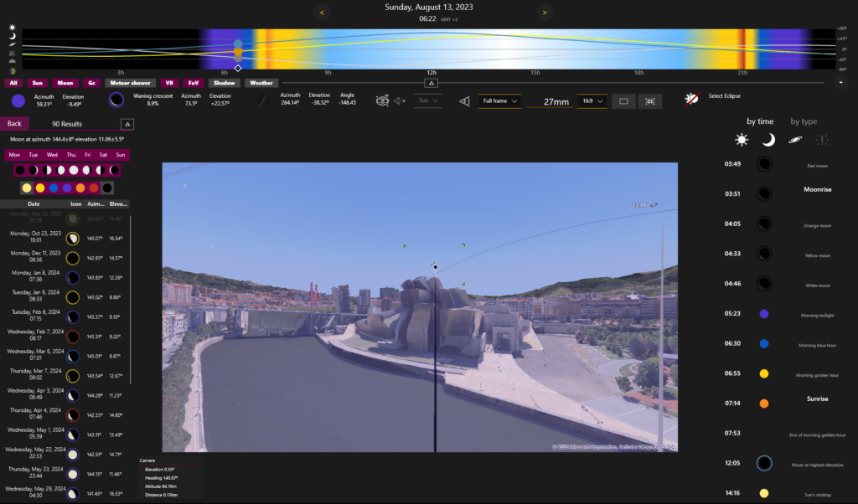Click the grid overlay icon beside aspect ratio
The width and height of the screenshot is (858, 504).
click(x=650, y=101)
